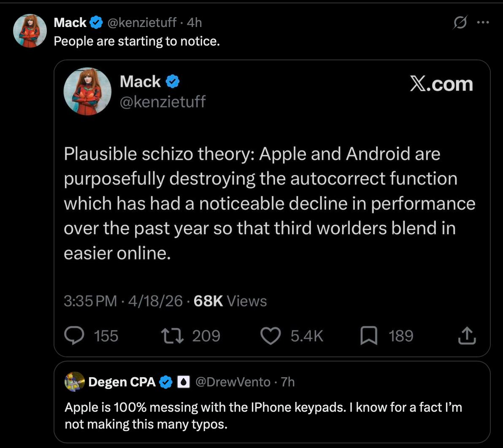Click the 68K Views count

(x=230, y=301)
